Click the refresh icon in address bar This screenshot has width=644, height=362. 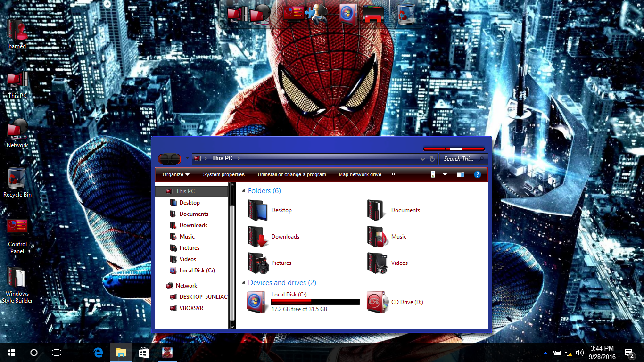(x=432, y=159)
